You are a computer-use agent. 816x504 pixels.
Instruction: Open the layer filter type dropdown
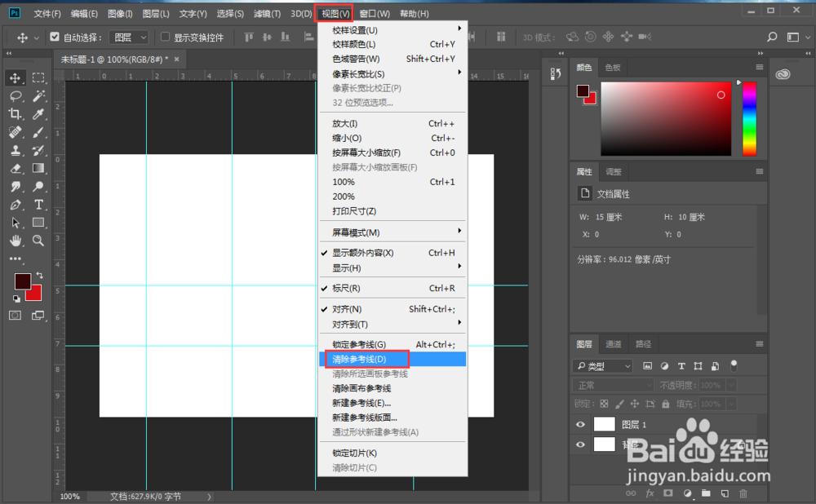603,366
